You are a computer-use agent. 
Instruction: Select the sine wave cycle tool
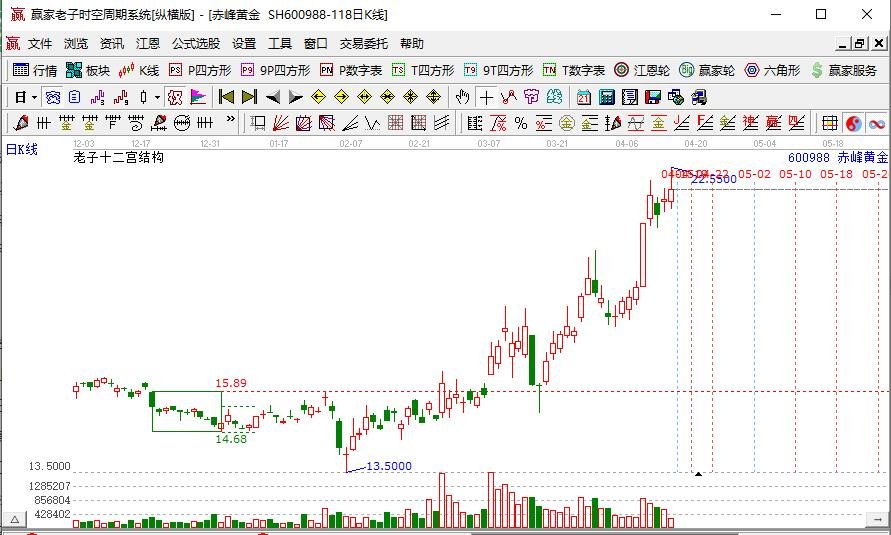(x=636, y=123)
